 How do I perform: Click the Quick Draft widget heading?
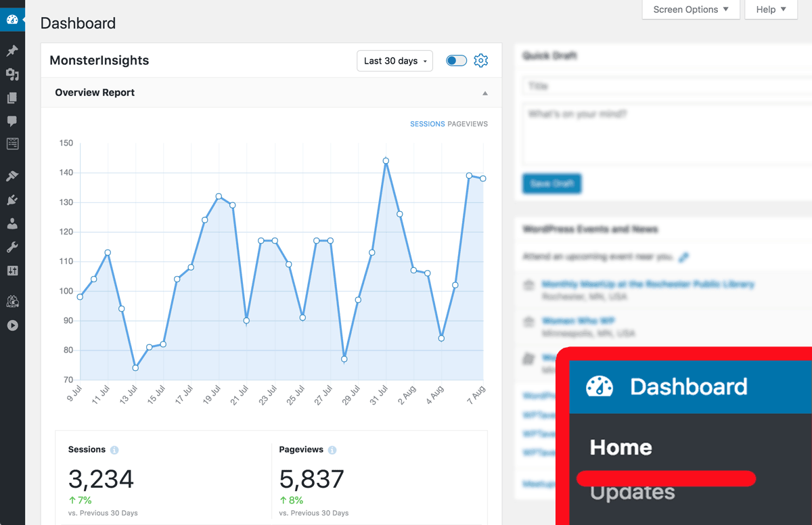(549, 55)
